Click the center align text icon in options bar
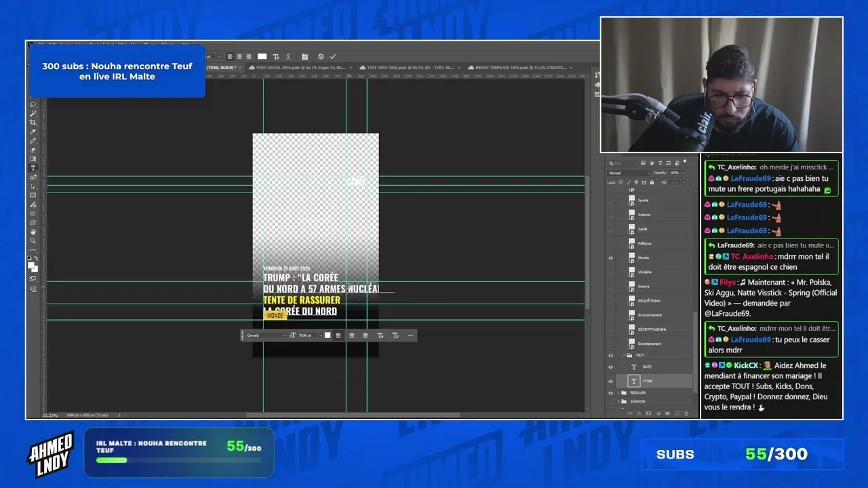The width and height of the screenshot is (868, 488). tap(239, 57)
